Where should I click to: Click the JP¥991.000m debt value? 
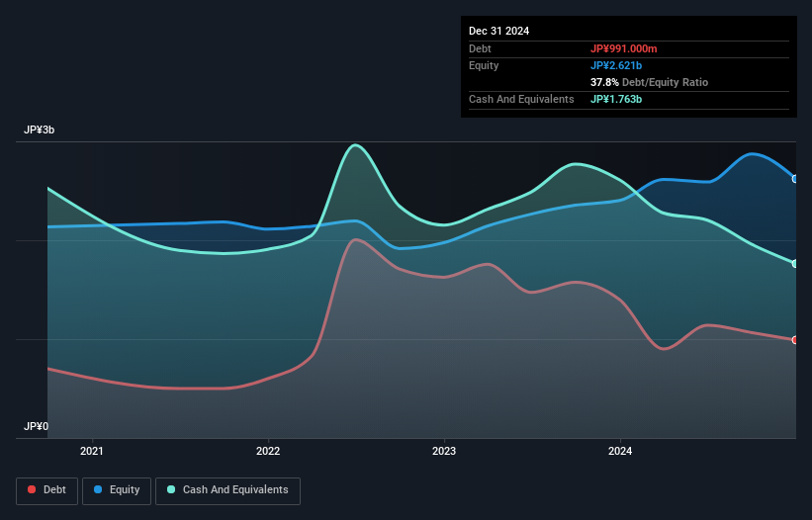pyautogui.click(x=623, y=48)
